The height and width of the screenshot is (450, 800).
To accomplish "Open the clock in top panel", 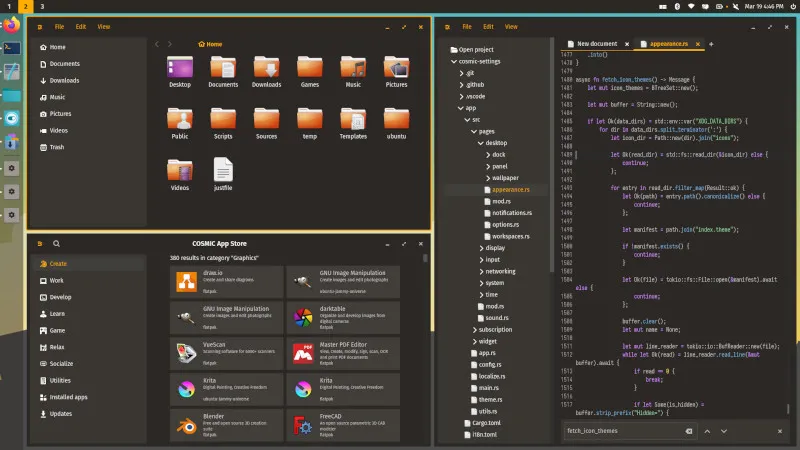I will 764,7.
